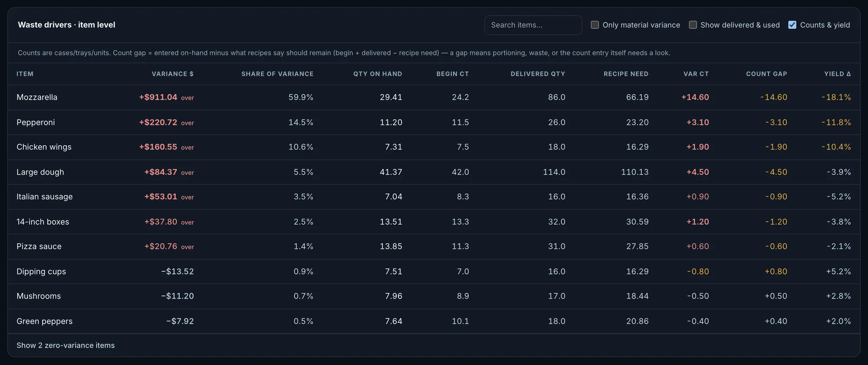Focus the Search items field
The image size is (868, 365).
click(533, 25)
